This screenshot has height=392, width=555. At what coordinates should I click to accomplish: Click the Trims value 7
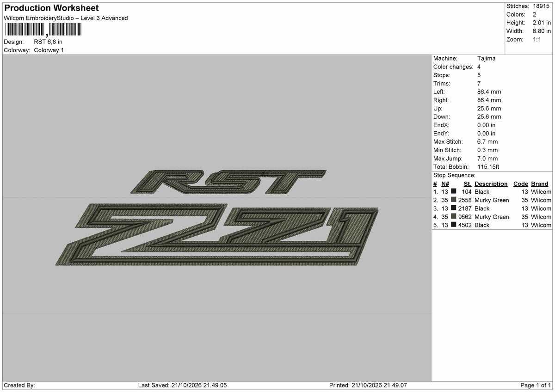pos(479,83)
